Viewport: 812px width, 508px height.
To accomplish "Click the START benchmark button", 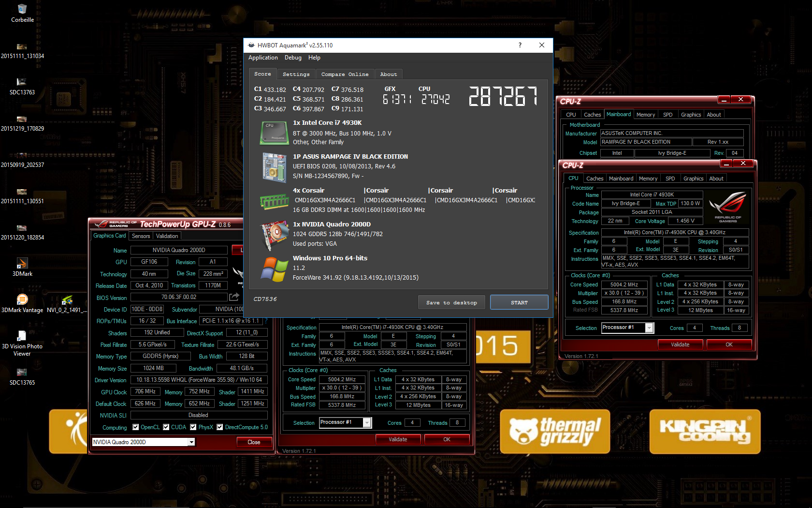I will pyautogui.click(x=519, y=302).
